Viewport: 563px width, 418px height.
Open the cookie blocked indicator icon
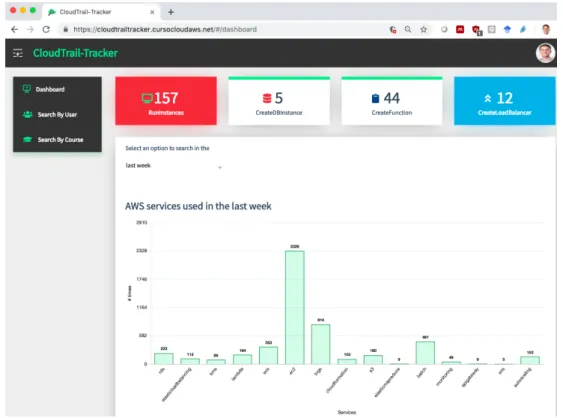(x=393, y=29)
